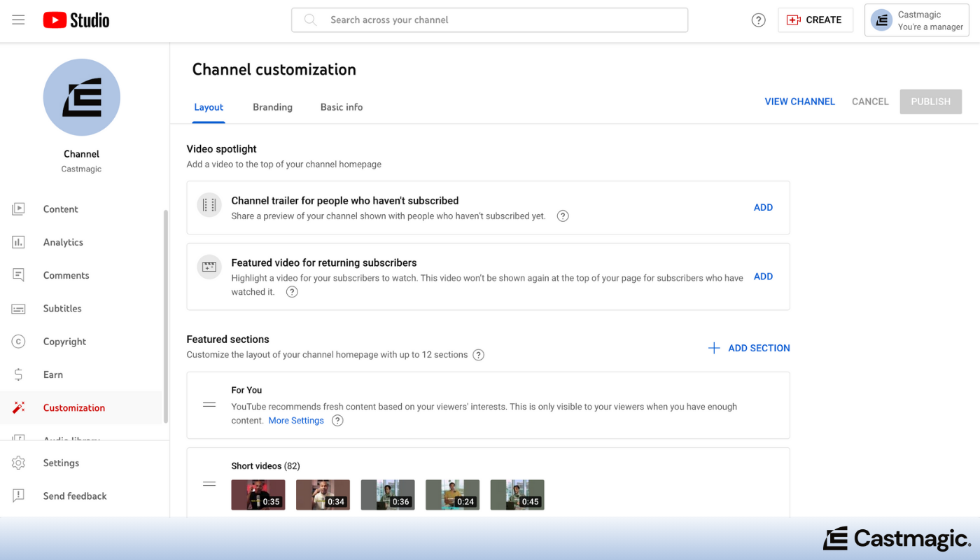
Task: Click the plus icon beside Add Section
Action: pos(714,348)
